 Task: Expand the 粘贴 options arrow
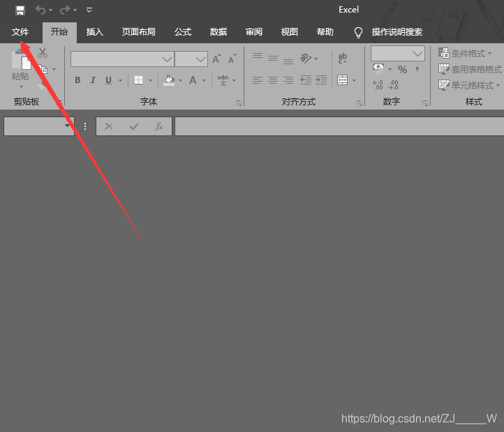21,87
